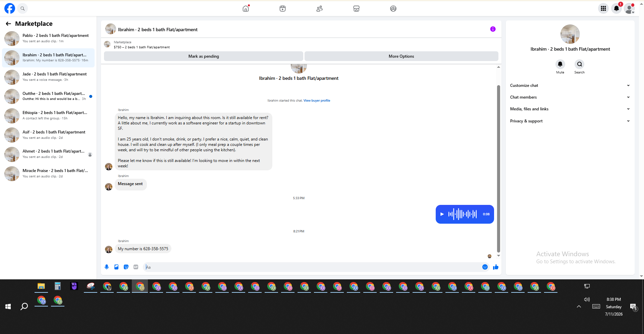Open the Asif conversation
This screenshot has height=334, width=644.
(48, 135)
